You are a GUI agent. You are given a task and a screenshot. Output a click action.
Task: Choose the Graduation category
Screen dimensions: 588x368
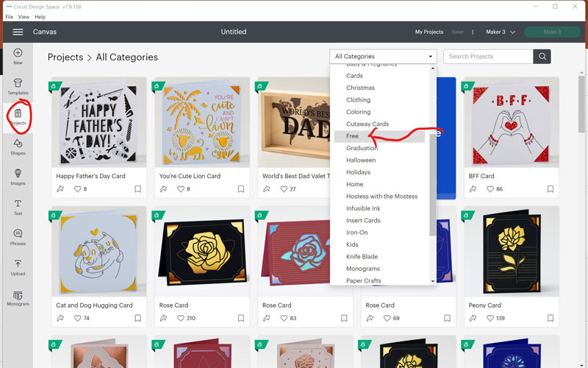(x=362, y=148)
